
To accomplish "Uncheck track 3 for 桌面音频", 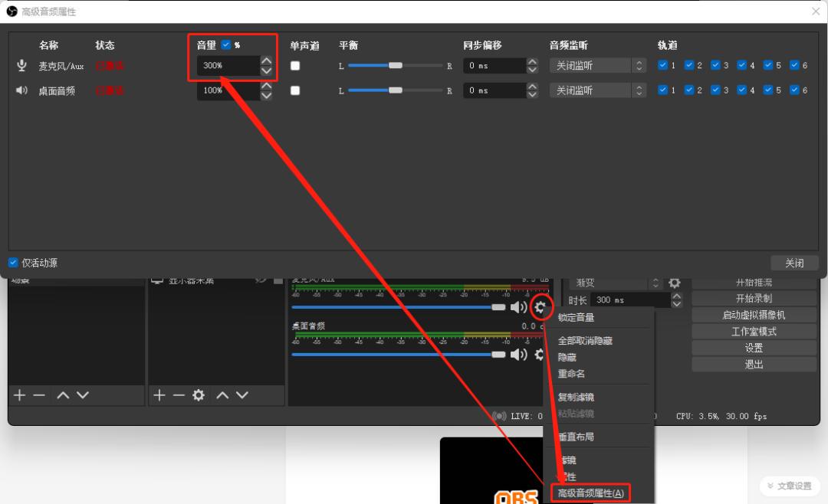I will point(715,90).
